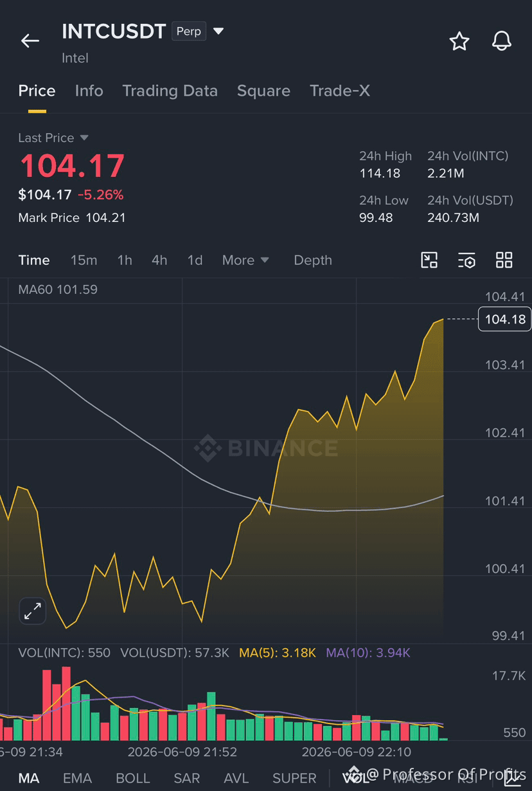The height and width of the screenshot is (791, 532).
Task: Toggle the SAR indicator
Action: pos(187,778)
